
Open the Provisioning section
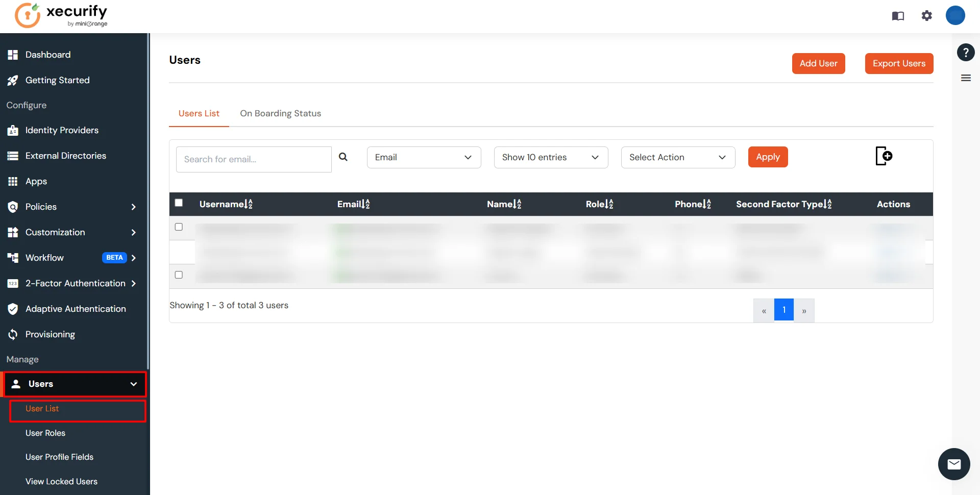coord(50,334)
